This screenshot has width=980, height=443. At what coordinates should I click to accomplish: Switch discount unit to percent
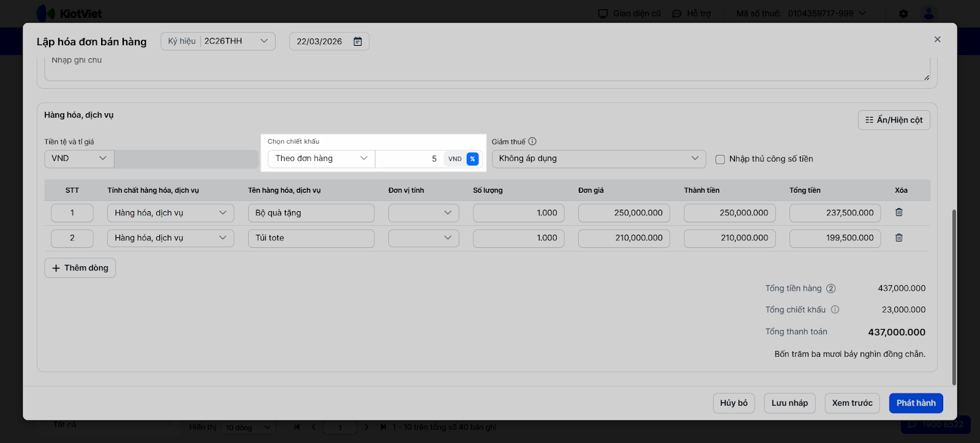(472, 159)
